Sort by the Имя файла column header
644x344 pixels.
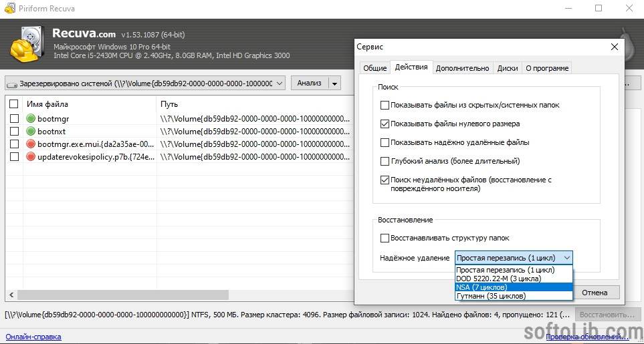point(90,104)
